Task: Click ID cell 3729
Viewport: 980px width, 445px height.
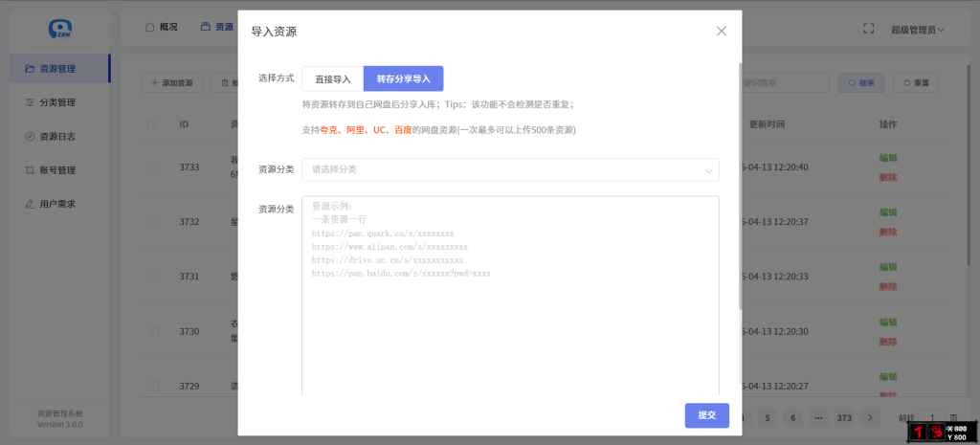Action: tap(189, 387)
